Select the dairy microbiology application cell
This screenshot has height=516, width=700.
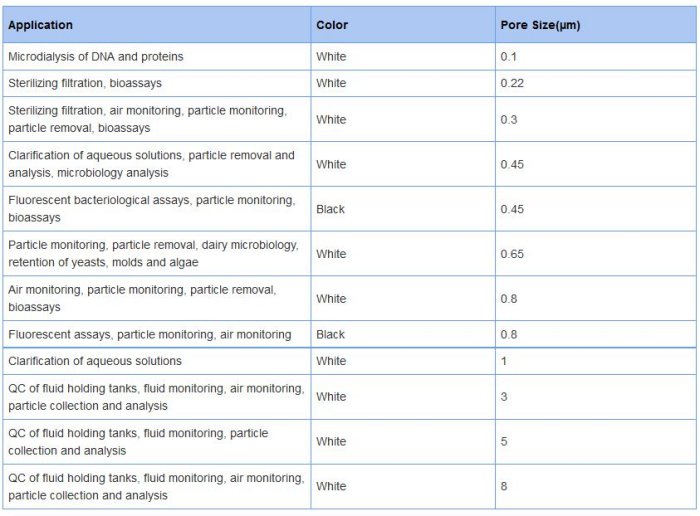click(x=152, y=254)
